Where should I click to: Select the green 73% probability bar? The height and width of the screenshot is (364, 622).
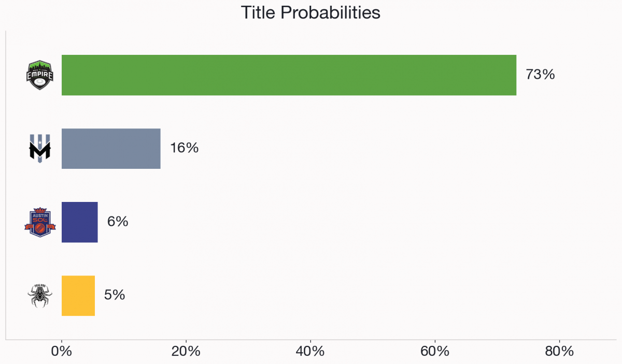[x=289, y=75]
